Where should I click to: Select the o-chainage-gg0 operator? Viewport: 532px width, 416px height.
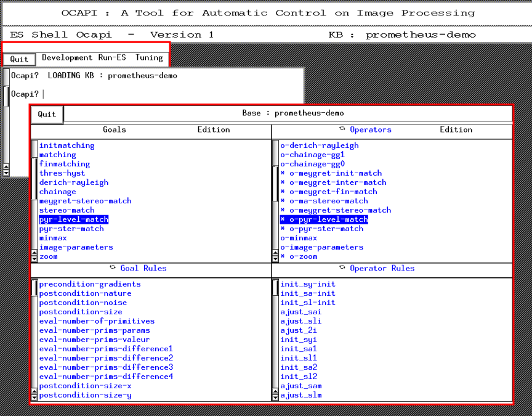312,164
